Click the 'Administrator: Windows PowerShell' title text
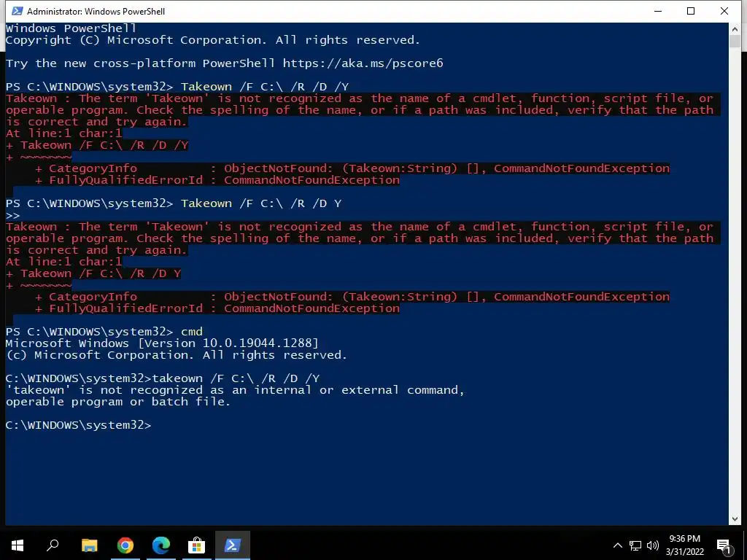Viewport: 747px width, 560px height. 96,11
